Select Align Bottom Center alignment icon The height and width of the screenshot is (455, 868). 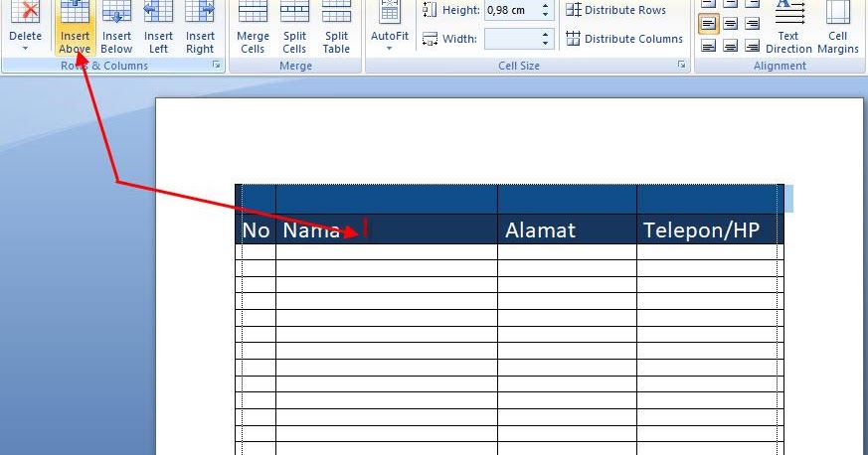731,46
